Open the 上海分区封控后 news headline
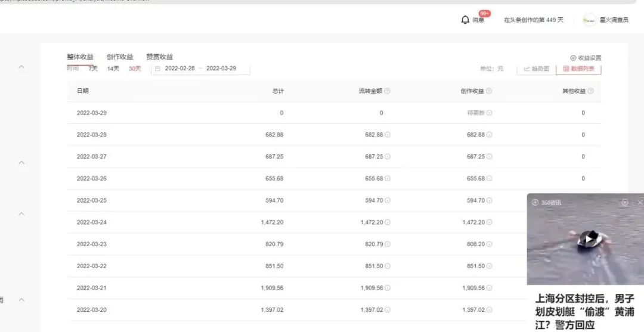 [x=584, y=312]
